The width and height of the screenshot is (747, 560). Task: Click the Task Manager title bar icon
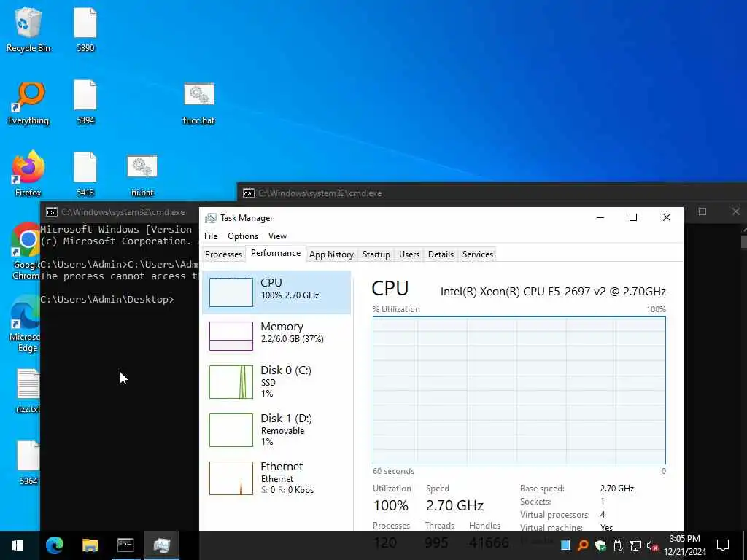click(211, 218)
